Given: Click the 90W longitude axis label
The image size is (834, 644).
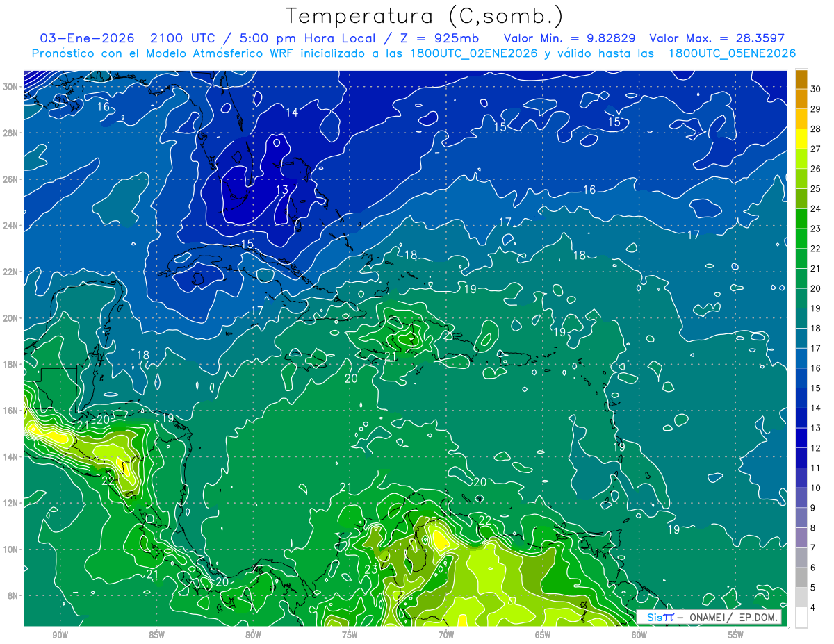Looking at the screenshot, I should coord(60,634).
